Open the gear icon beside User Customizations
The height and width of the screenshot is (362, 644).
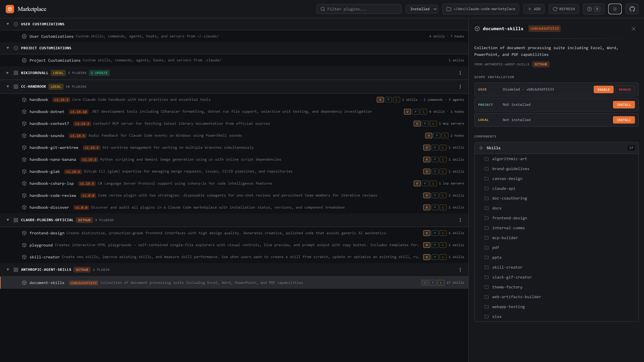24,36
